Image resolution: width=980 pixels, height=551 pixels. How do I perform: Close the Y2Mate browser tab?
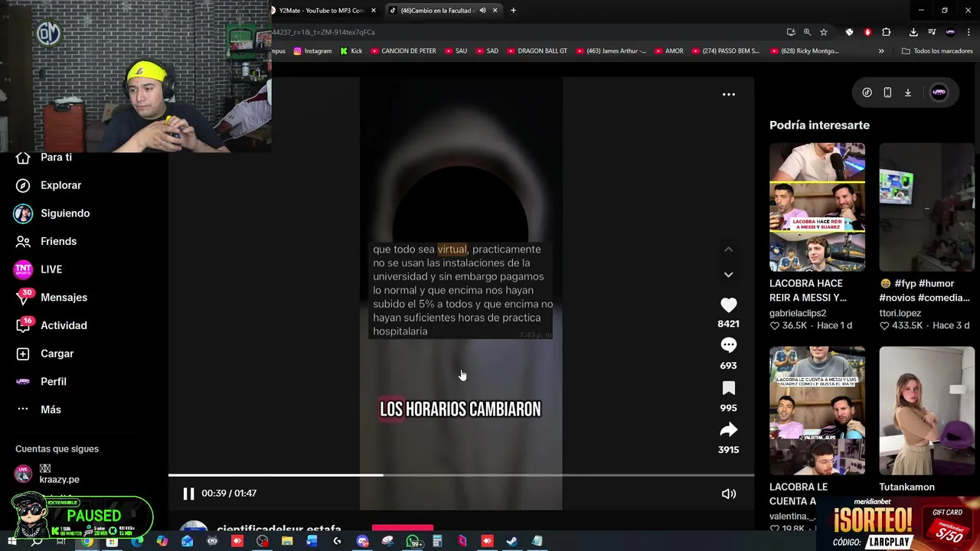click(x=374, y=11)
